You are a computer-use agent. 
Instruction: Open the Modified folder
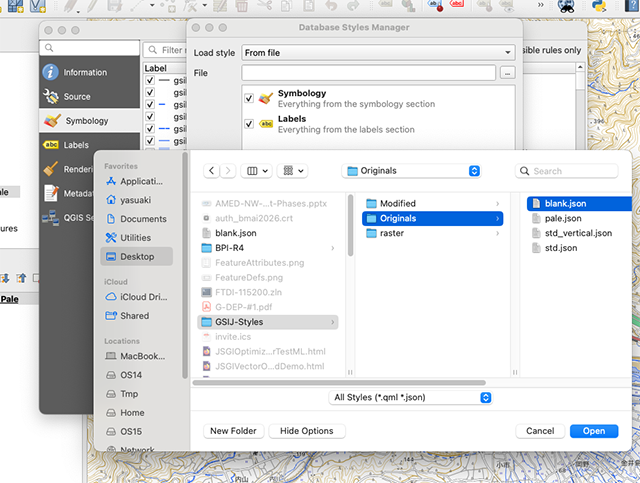point(433,203)
